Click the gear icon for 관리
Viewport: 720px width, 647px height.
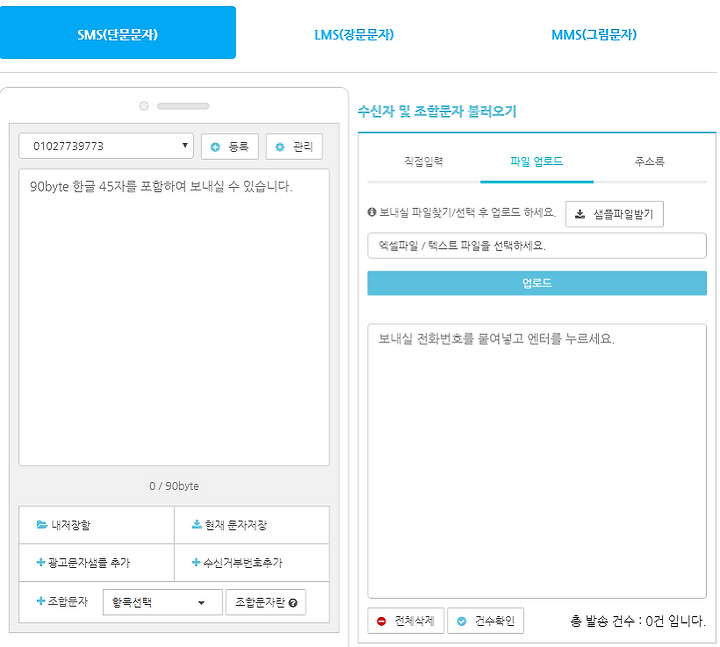(x=280, y=147)
